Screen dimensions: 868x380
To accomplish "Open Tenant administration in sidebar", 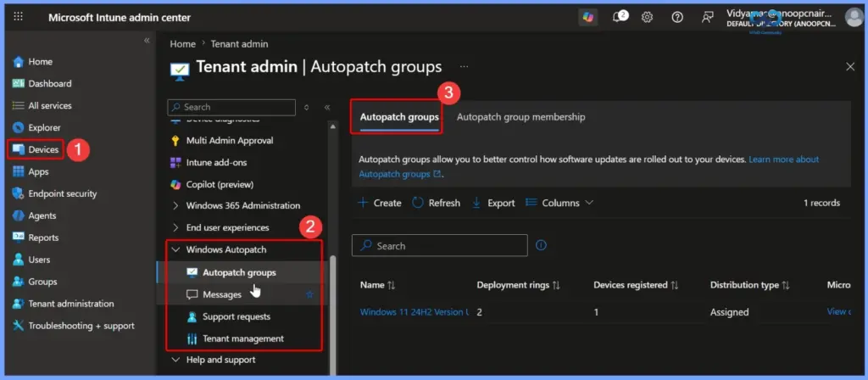I will (63, 304).
